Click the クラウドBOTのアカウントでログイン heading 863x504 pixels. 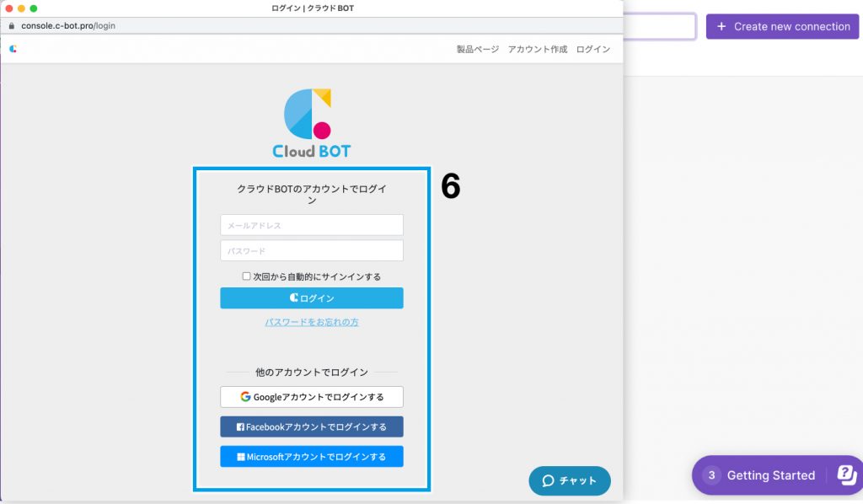(x=312, y=194)
